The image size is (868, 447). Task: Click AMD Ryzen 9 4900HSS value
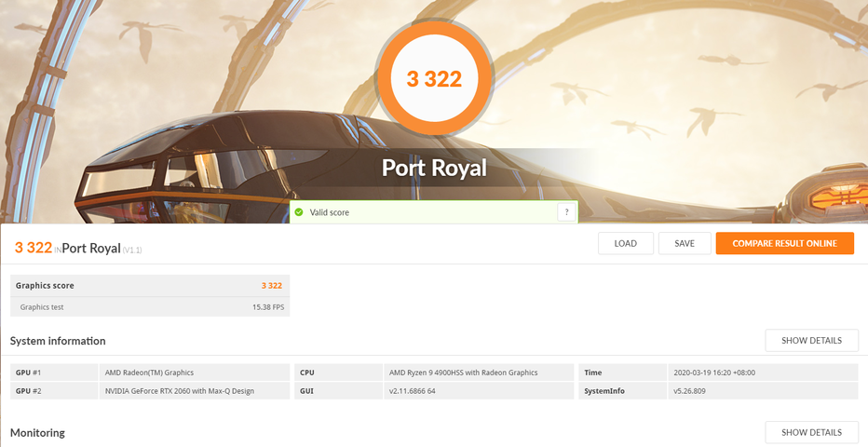pos(464,372)
